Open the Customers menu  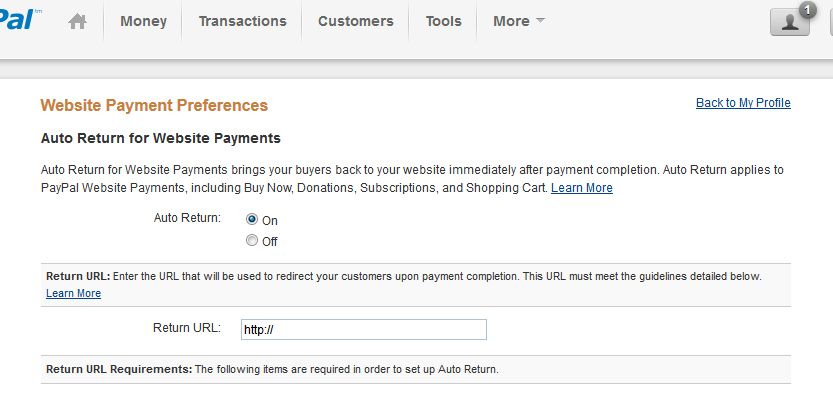coord(355,21)
